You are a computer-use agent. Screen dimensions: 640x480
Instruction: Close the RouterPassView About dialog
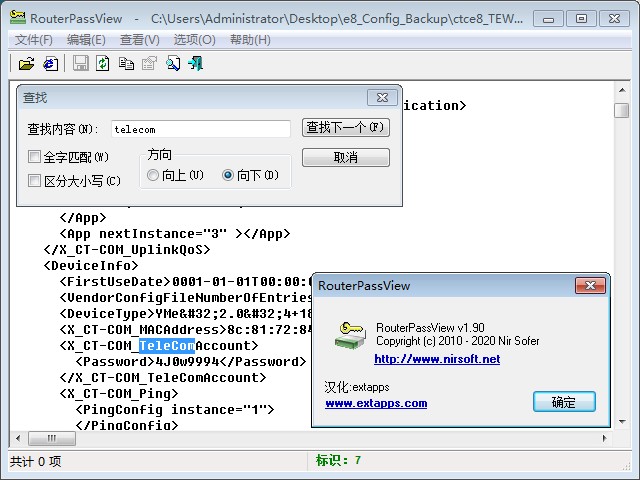(590, 285)
